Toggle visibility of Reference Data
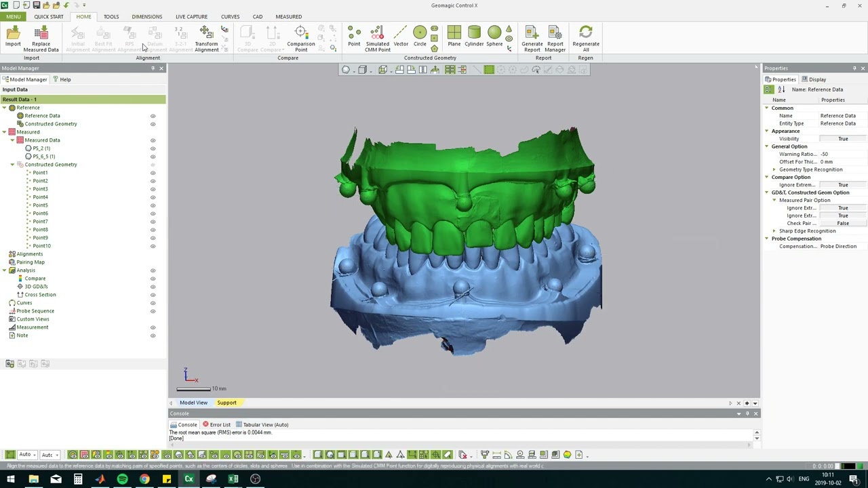 [153, 116]
